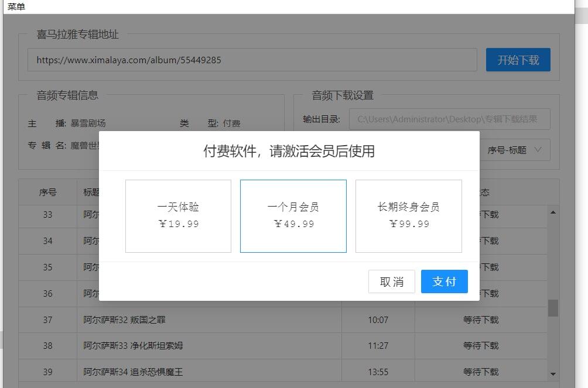Image resolution: width=588 pixels, height=388 pixels.
Task: Click 等待下载 status in row 38
Action: [481, 346]
